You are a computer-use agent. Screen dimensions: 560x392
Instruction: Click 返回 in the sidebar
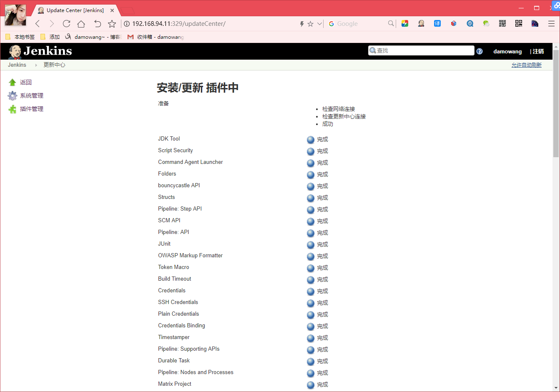(26, 82)
